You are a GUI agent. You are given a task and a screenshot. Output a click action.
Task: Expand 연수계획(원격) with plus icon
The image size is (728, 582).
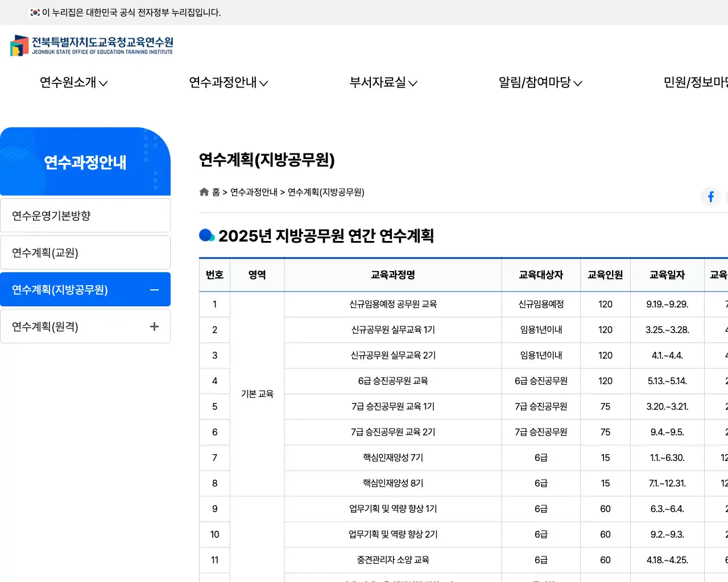click(154, 326)
